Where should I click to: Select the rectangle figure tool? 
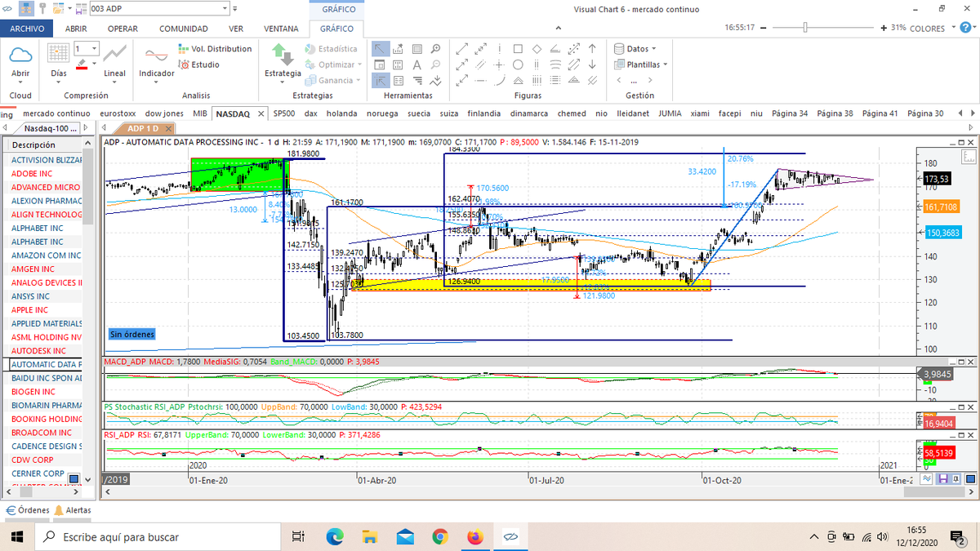pyautogui.click(x=519, y=49)
